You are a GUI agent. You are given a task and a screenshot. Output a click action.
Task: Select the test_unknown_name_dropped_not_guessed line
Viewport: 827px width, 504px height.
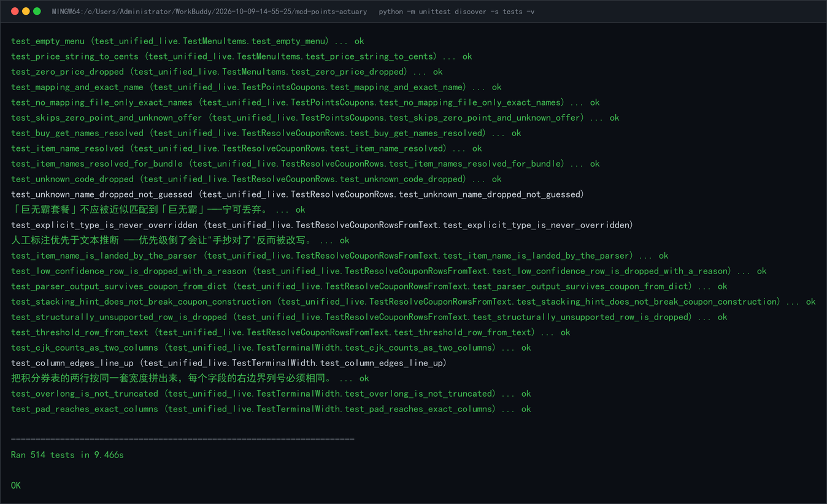tap(298, 194)
